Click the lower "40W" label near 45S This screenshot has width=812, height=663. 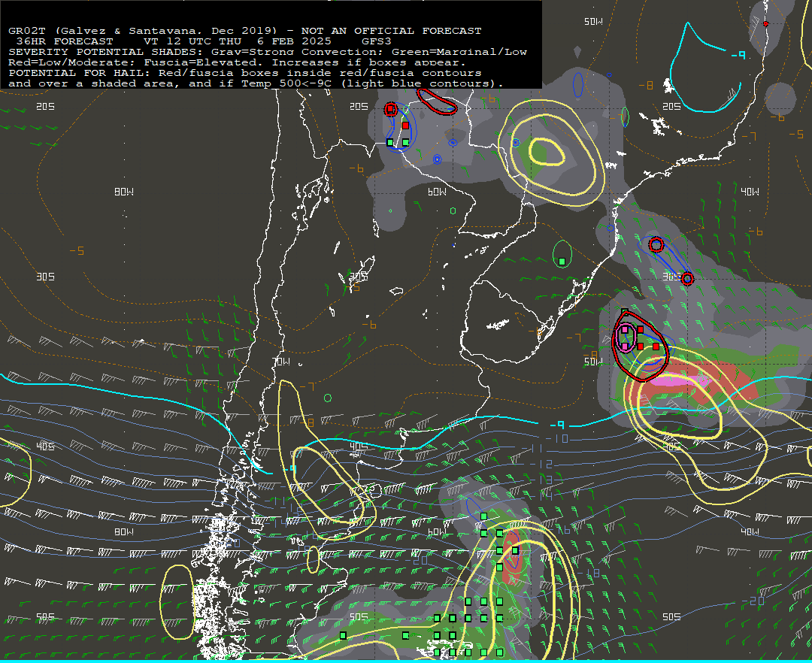pyautogui.click(x=750, y=531)
